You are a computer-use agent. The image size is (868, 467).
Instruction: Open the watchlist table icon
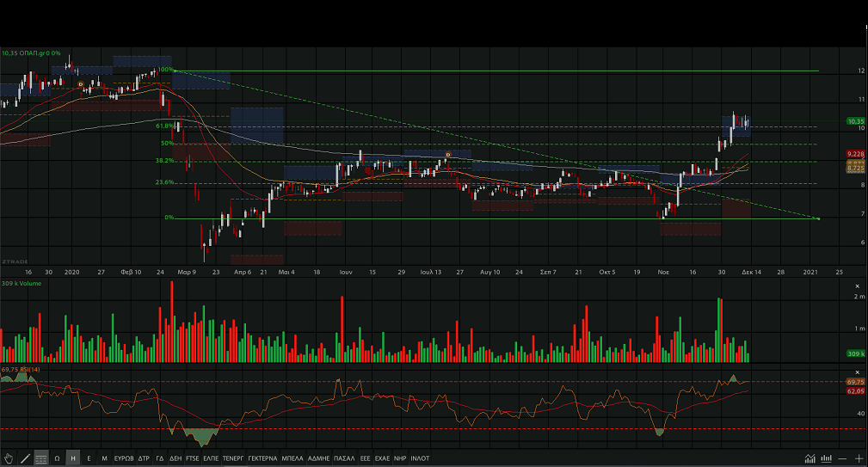41,458
